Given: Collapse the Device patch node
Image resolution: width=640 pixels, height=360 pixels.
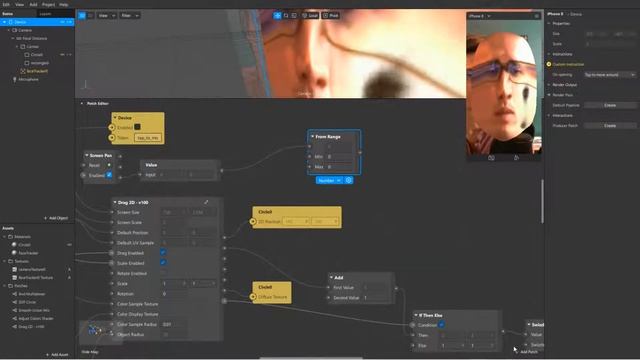Looking at the screenshot, I should coord(115,118).
